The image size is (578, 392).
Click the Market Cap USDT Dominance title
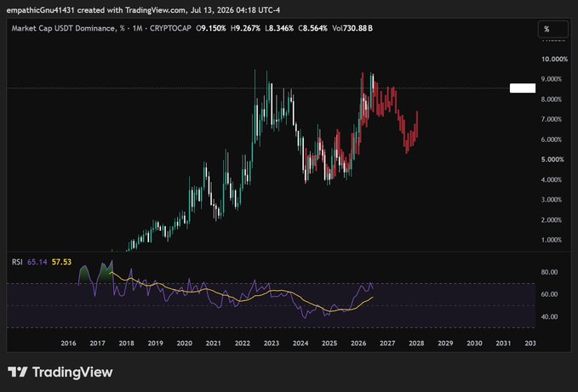[x=63, y=28]
